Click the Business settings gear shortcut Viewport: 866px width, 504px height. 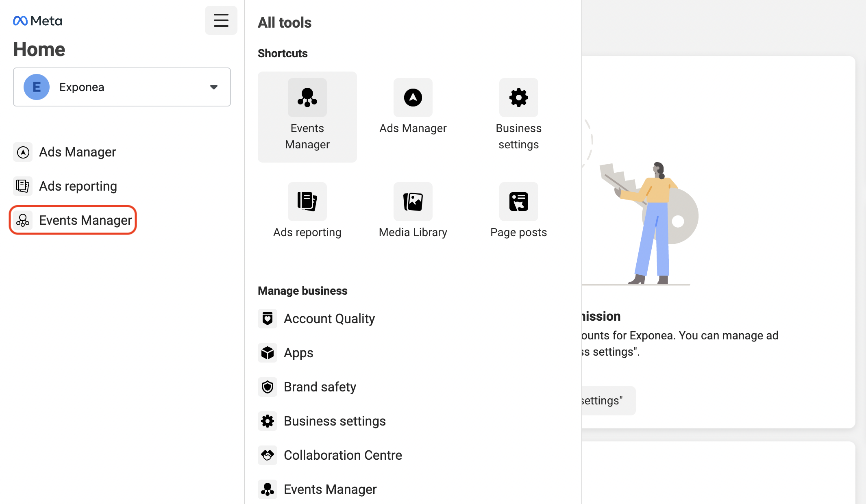(518, 98)
